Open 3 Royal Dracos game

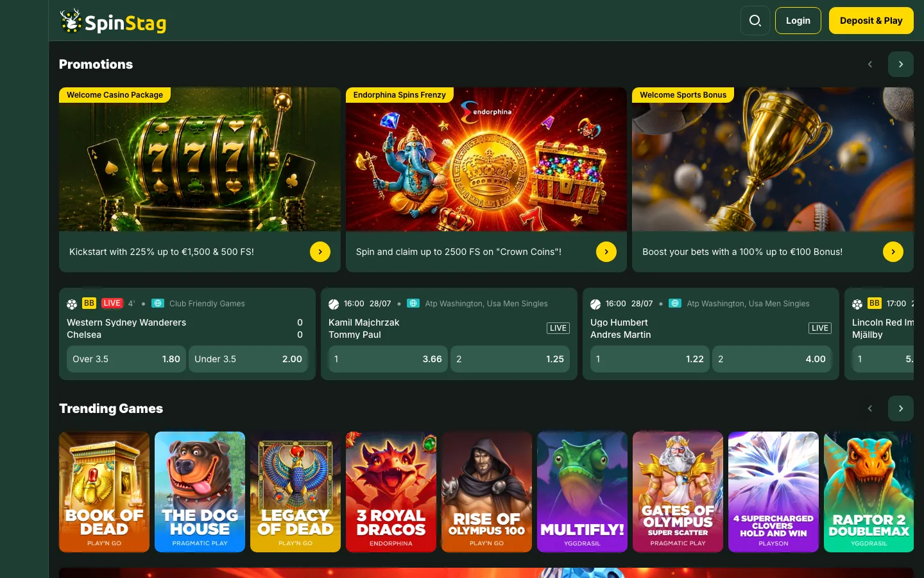tap(391, 492)
